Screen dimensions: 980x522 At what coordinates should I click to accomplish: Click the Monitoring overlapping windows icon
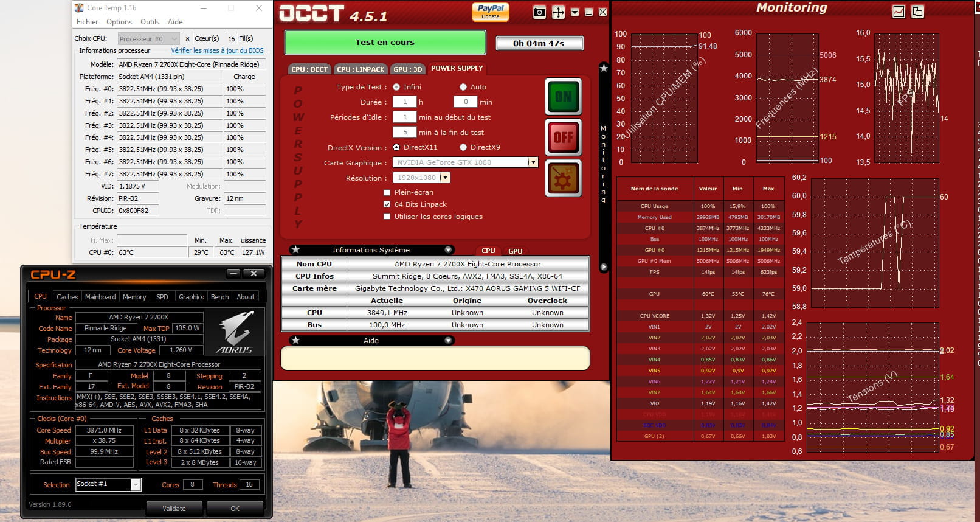(x=918, y=12)
